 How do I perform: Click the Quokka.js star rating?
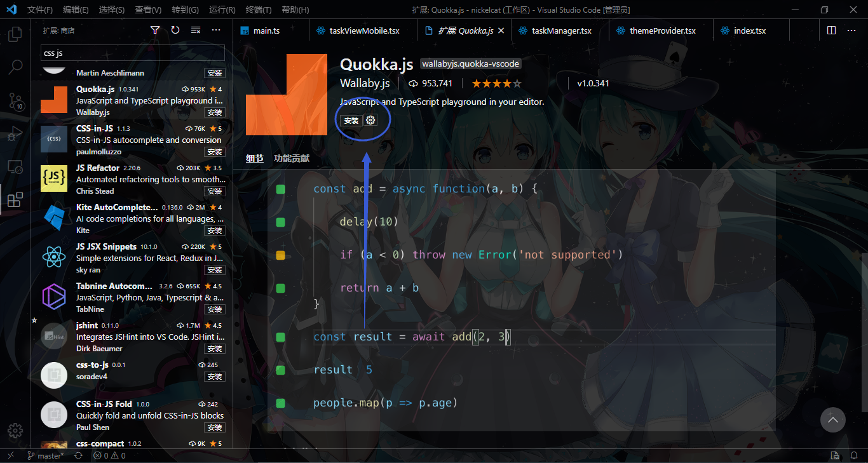pos(497,83)
